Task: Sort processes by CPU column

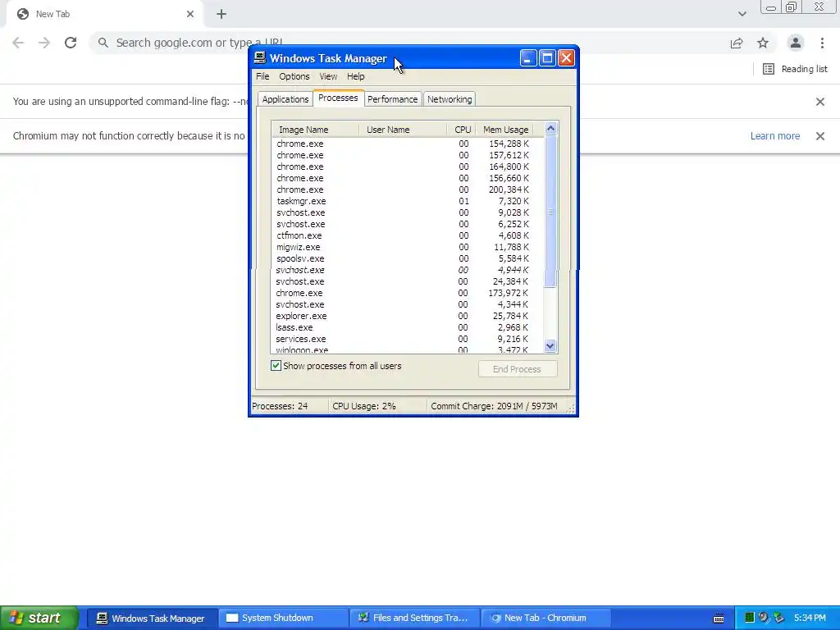Action: 462,130
